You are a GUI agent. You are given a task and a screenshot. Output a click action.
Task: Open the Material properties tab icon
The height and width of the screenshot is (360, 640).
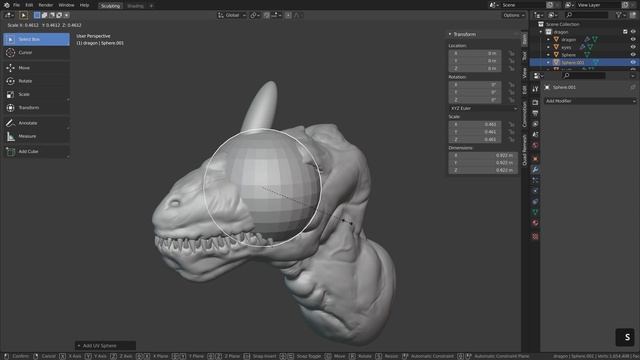pyautogui.click(x=535, y=223)
